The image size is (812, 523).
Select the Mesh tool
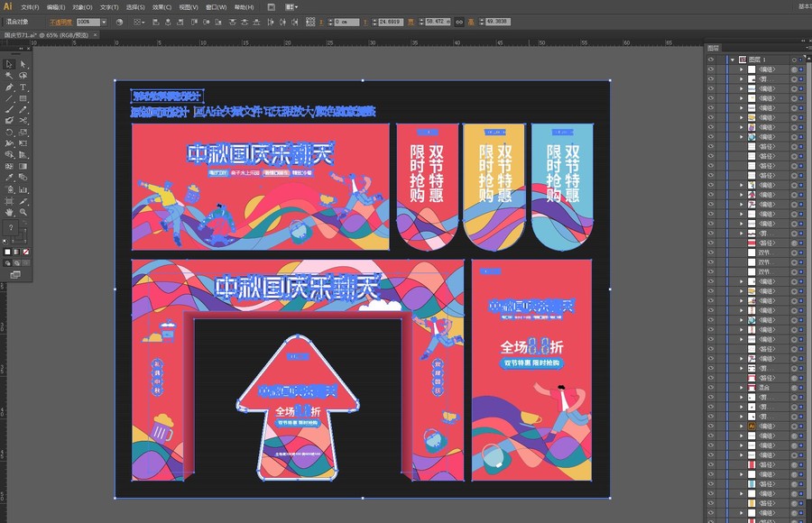pos(9,166)
